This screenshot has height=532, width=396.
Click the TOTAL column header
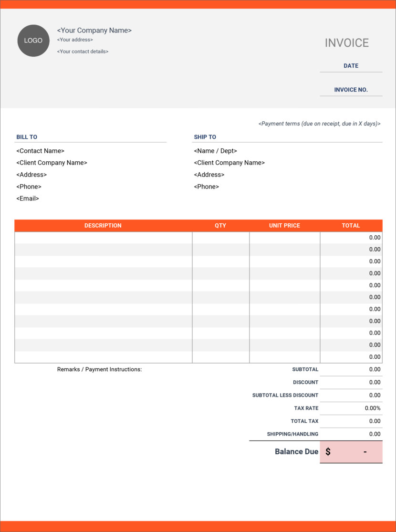click(351, 226)
